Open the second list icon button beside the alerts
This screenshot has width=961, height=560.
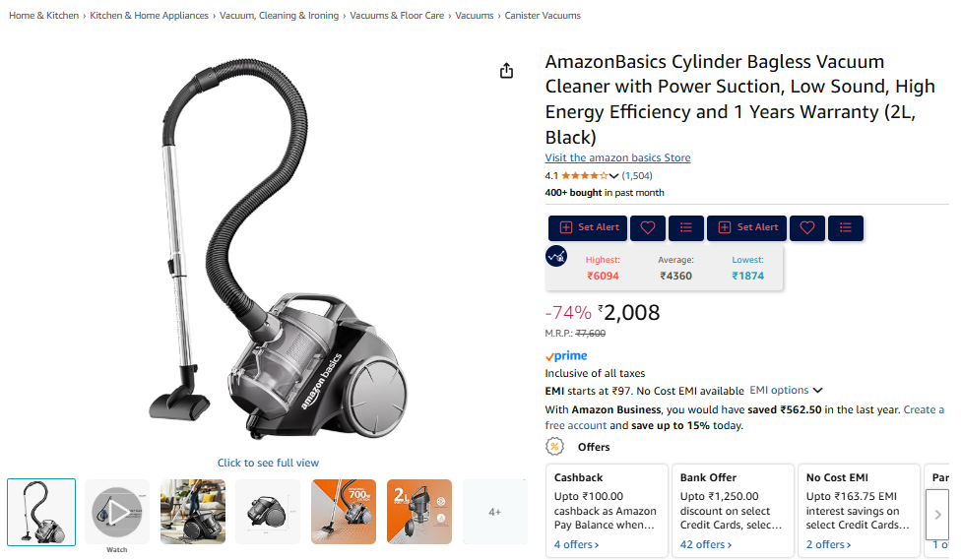[x=846, y=228]
